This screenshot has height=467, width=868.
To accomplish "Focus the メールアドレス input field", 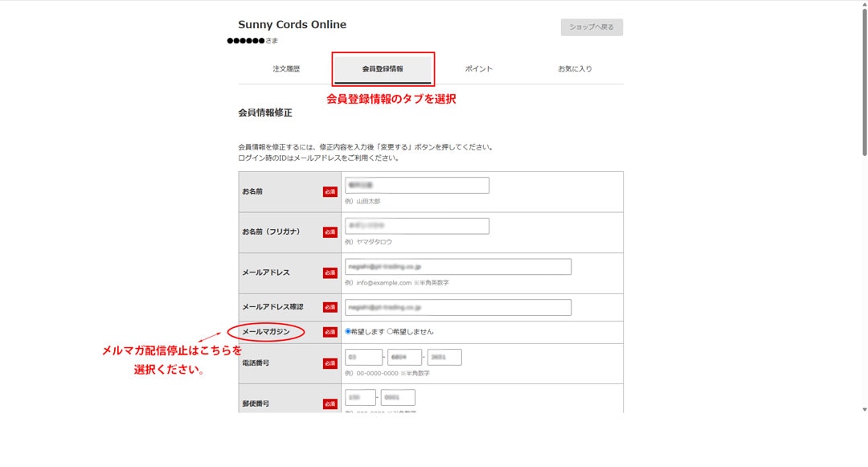I will click(458, 267).
